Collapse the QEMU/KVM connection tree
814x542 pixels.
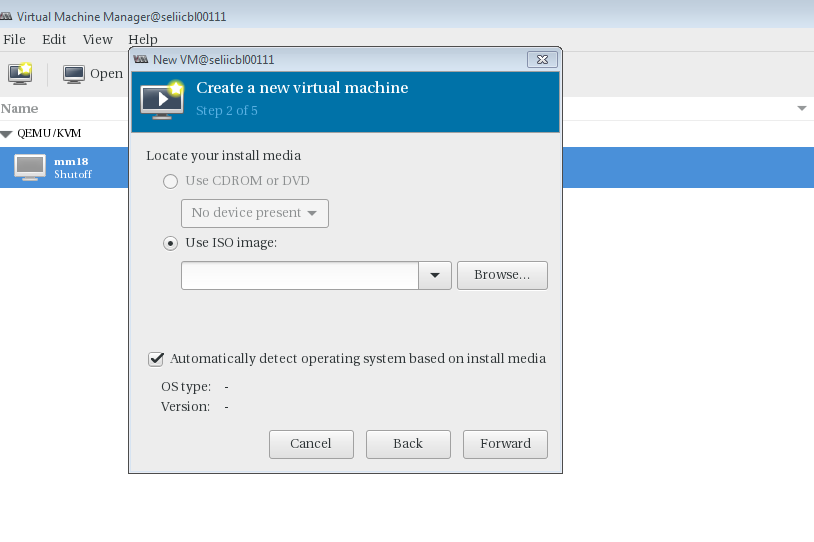click(6, 134)
